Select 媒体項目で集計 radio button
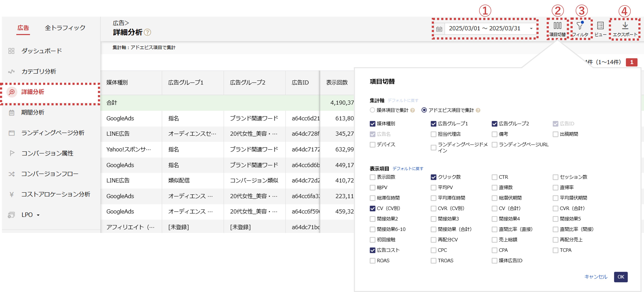Image resolution: width=644 pixels, height=292 pixels. click(372, 110)
